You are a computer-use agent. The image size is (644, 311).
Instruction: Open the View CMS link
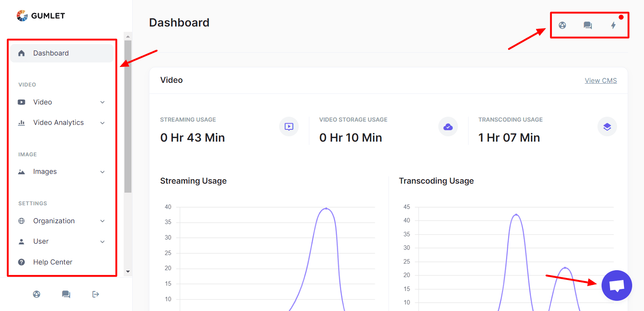(x=601, y=80)
